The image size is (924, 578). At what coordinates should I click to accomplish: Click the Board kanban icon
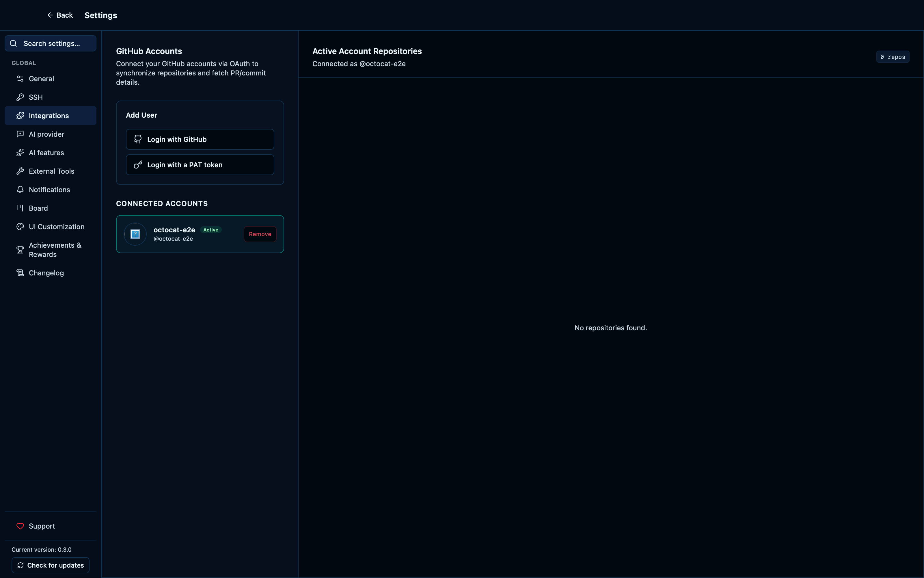coord(20,208)
